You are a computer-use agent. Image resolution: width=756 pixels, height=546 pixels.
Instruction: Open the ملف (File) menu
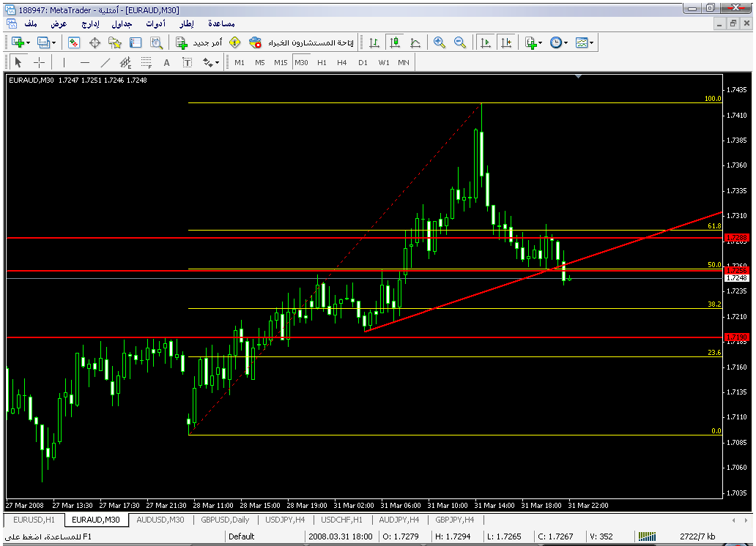(x=31, y=24)
